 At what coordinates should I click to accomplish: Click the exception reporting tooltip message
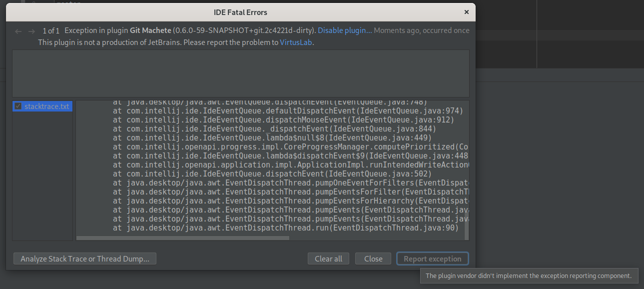(529, 275)
